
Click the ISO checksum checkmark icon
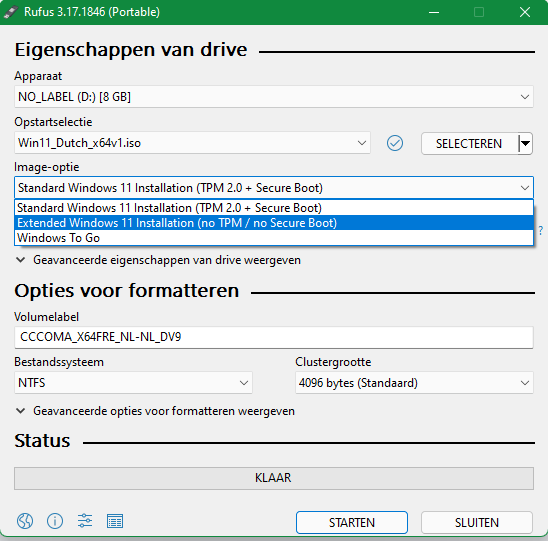395,143
